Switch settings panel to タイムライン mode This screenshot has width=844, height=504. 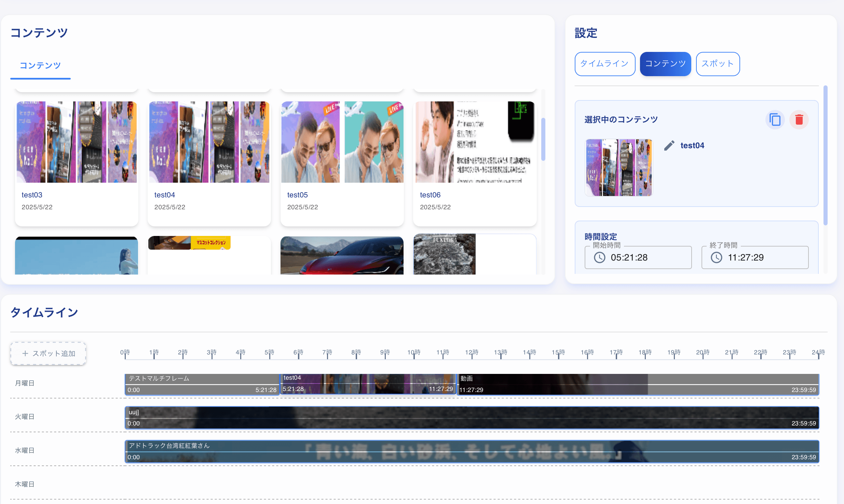pos(604,64)
